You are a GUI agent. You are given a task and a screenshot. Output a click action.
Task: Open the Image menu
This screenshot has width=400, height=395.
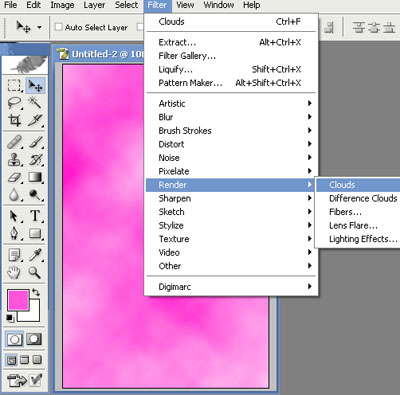(62, 5)
